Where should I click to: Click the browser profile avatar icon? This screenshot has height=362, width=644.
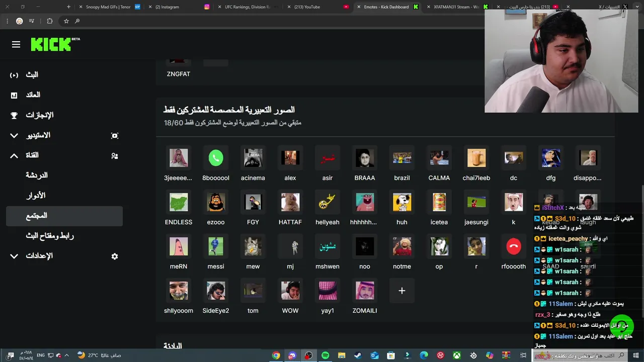click(x=19, y=21)
